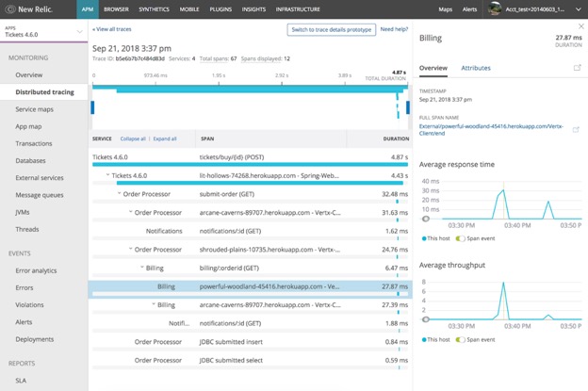Select the notifications 1.62 ms span row
Viewport: 588px width, 391px height.
pos(250,233)
